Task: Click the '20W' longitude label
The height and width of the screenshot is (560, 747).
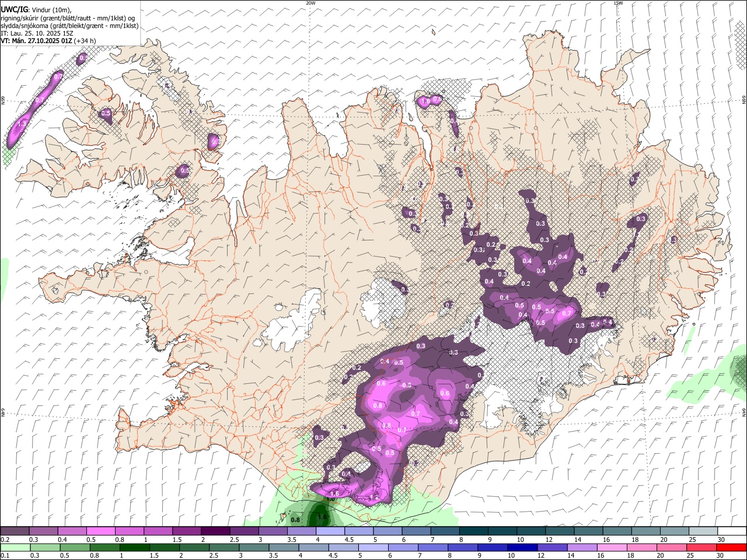Action: pos(310,3)
